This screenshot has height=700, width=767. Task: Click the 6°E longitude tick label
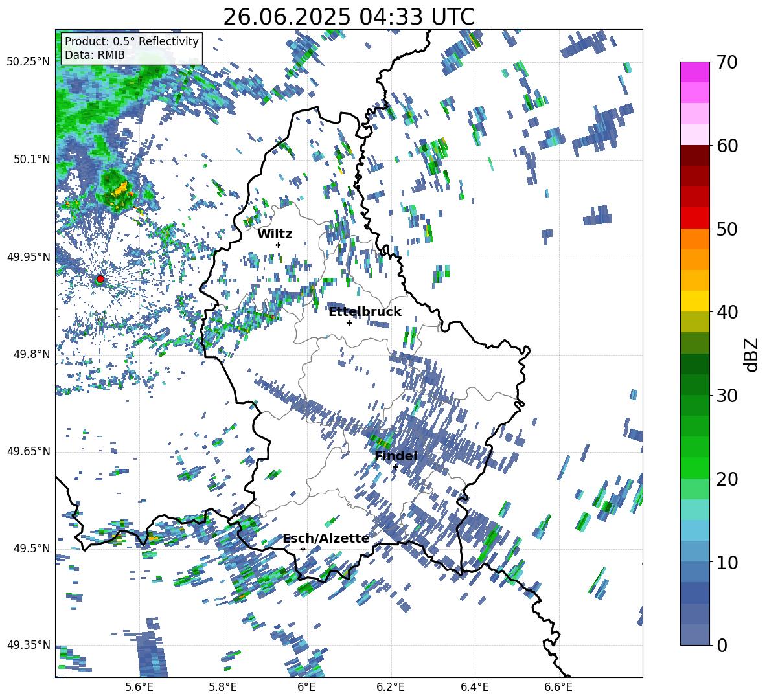[x=306, y=687]
